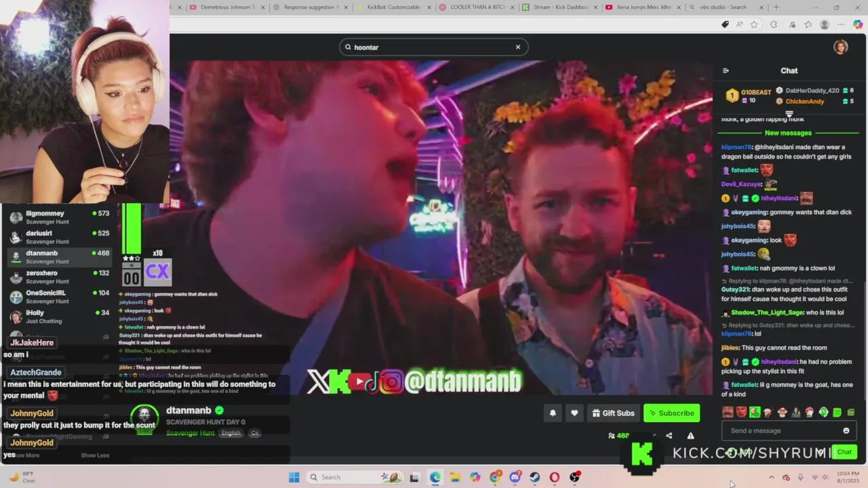The height and width of the screenshot is (488, 868).
Task: Open lilgmommey in the sidebar channel list
Action: click(60, 217)
